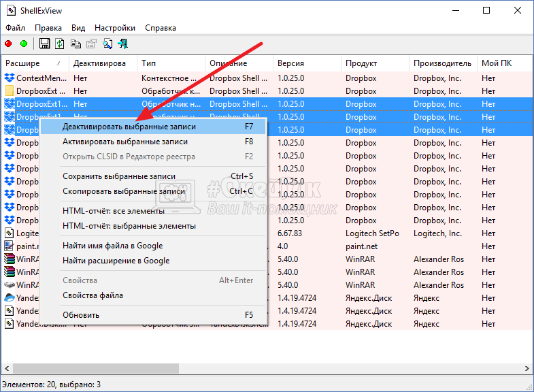Click Контекстное type cell

[169, 78]
